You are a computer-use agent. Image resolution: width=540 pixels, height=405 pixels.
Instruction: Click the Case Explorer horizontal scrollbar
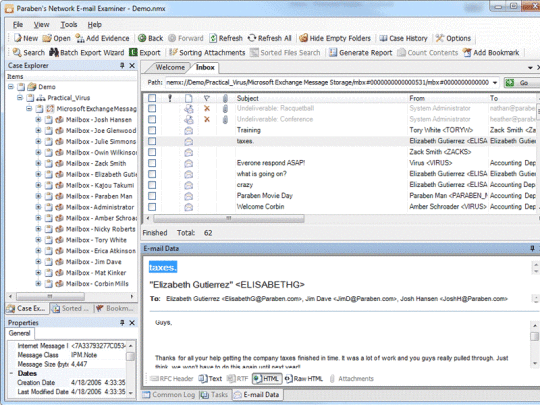(x=50, y=296)
